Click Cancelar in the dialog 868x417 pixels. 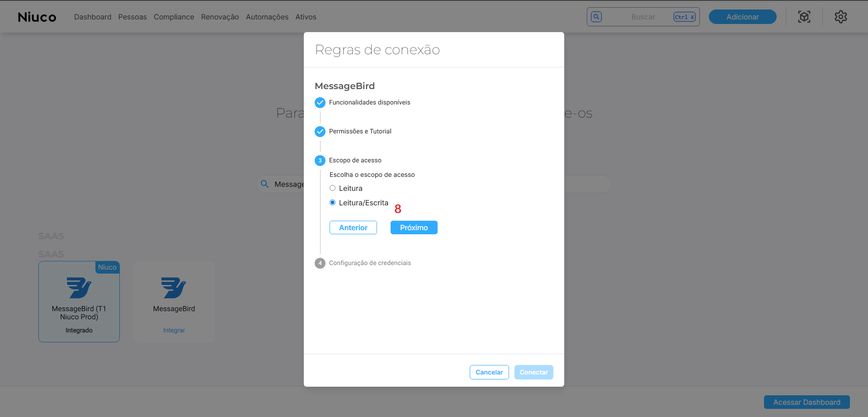point(489,372)
